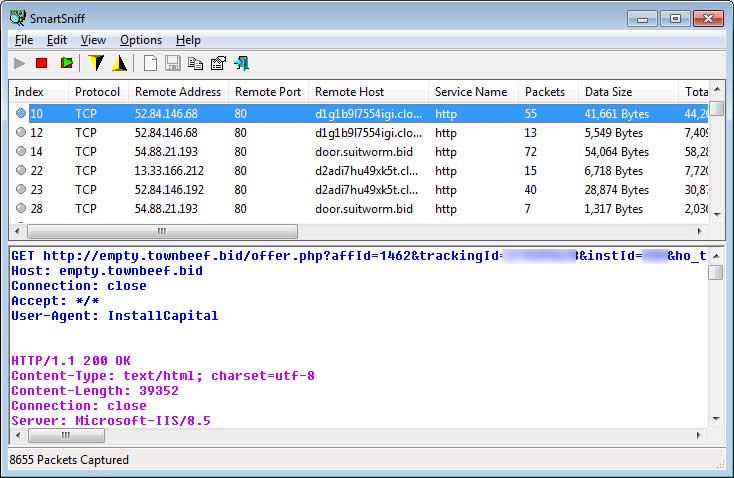This screenshot has height=478, width=734.
Task: Click the 1,317 Bytes data size cell
Action: (613, 209)
